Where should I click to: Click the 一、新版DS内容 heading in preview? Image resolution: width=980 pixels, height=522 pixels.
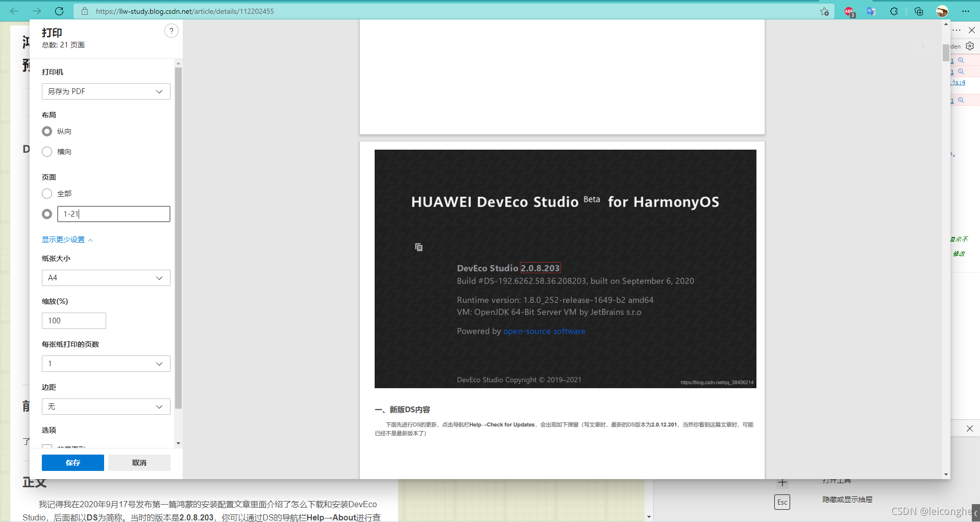[x=402, y=410]
